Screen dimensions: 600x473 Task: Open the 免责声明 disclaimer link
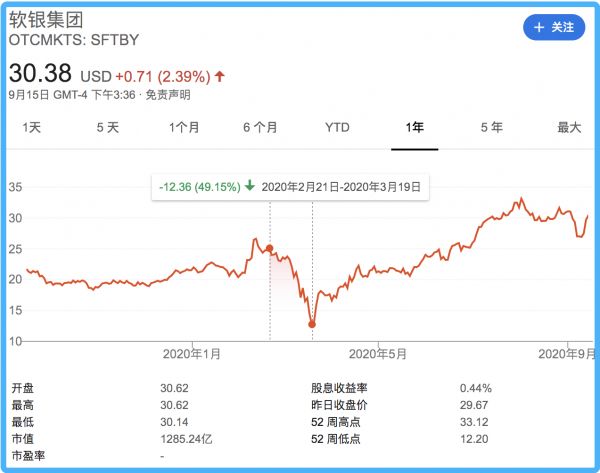pos(169,95)
